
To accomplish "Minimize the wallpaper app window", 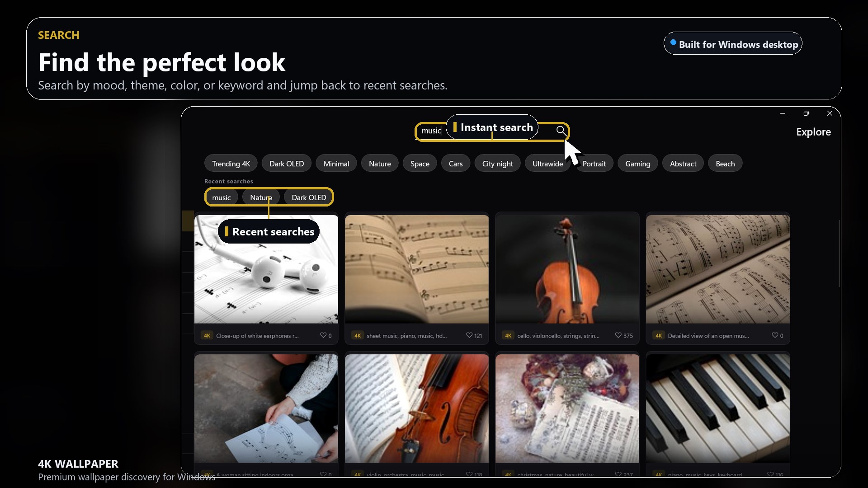I will 783,113.
